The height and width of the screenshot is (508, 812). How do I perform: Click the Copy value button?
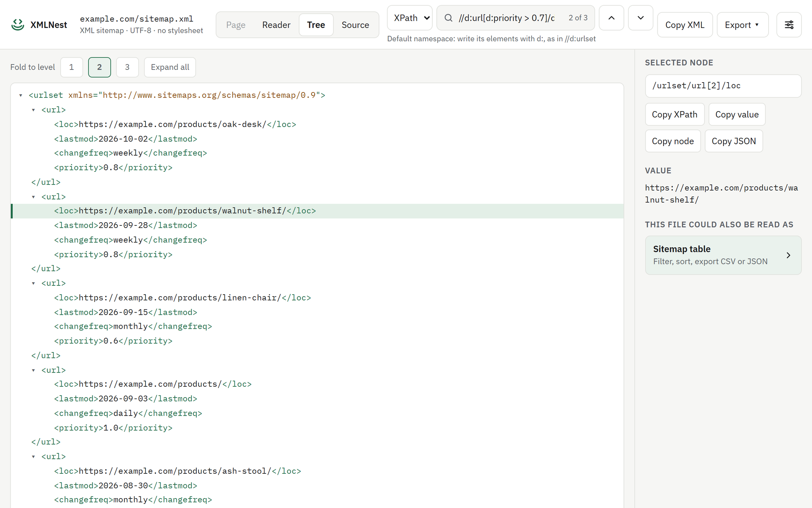coord(737,114)
